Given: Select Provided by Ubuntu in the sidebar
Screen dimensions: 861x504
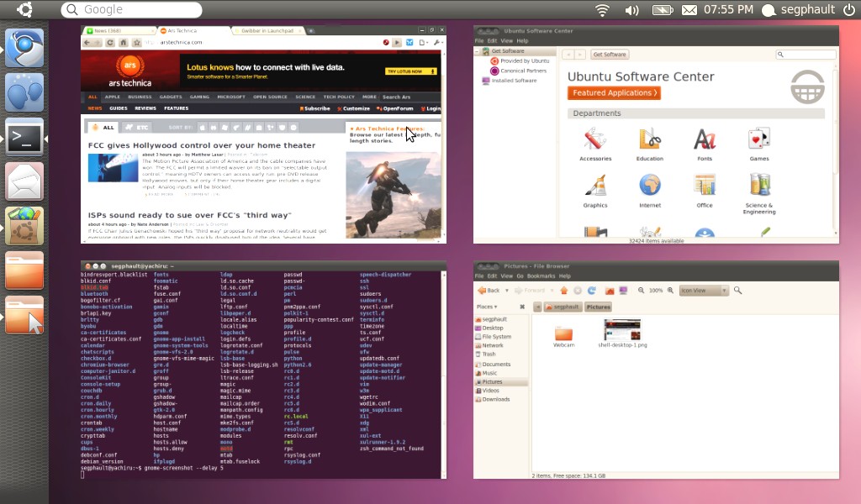Looking at the screenshot, I should pyautogui.click(x=520, y=60).
